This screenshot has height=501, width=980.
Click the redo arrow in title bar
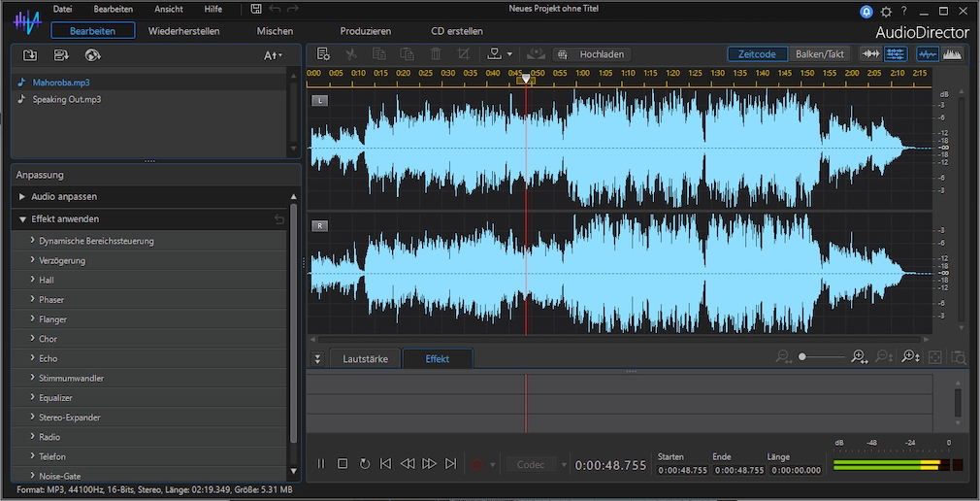click(292, 9)
